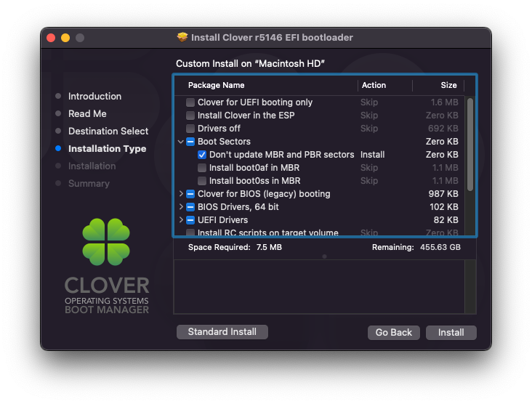The image size is (532, 404).
Task: Toggle BIOS Drivers, 64 bit checkbox
Action: click(190, 207)
